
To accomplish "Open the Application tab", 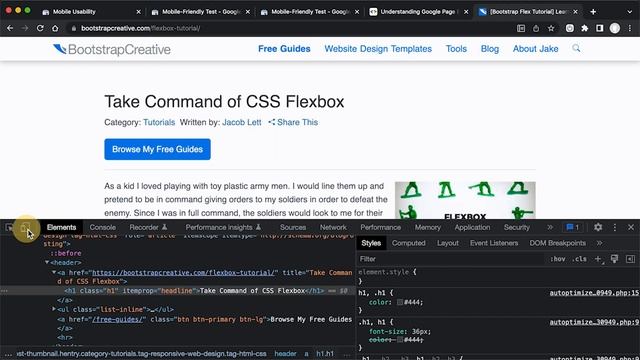I will pos(472,227).
